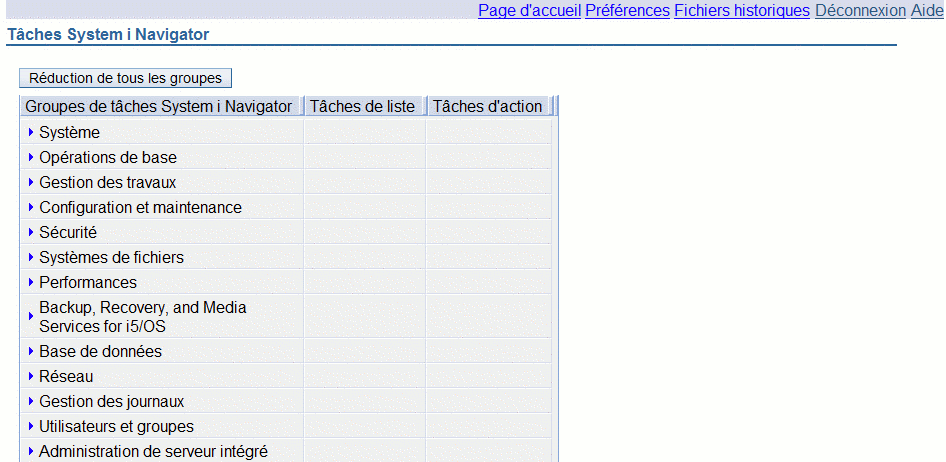Click Groupes de tâches System i Navigator header
The image size is (946, 462).
(162, 106)
